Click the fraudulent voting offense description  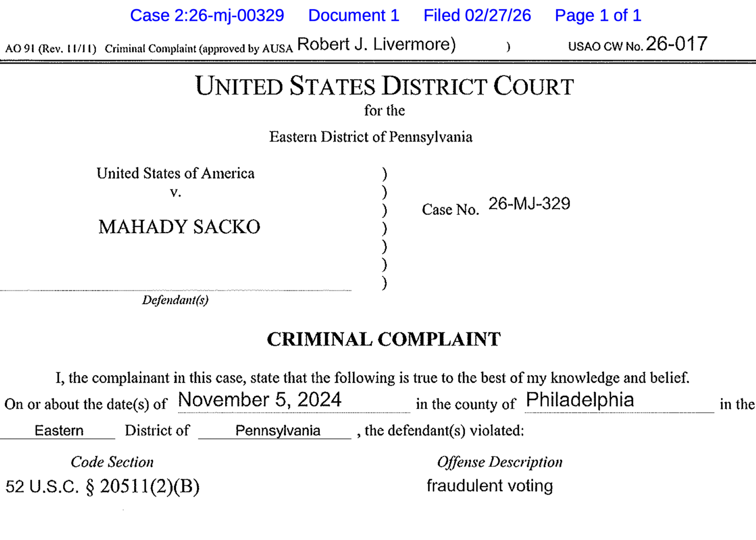490,486
